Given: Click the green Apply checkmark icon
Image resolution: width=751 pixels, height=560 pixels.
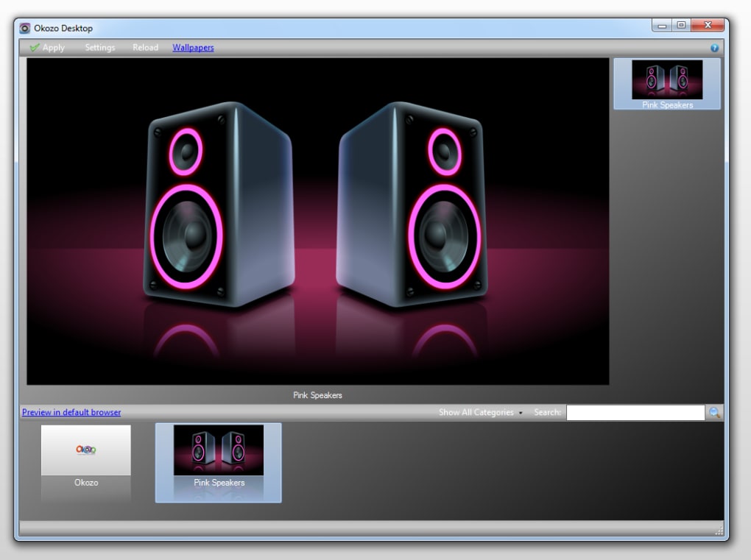Looking at the screenshot, I should [x=35, y=47].
